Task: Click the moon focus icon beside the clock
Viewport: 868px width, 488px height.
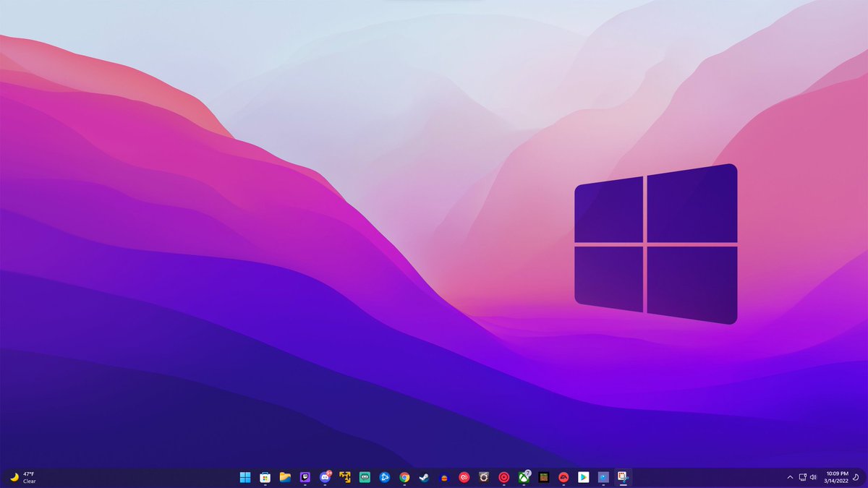Action: pos(856,477)
